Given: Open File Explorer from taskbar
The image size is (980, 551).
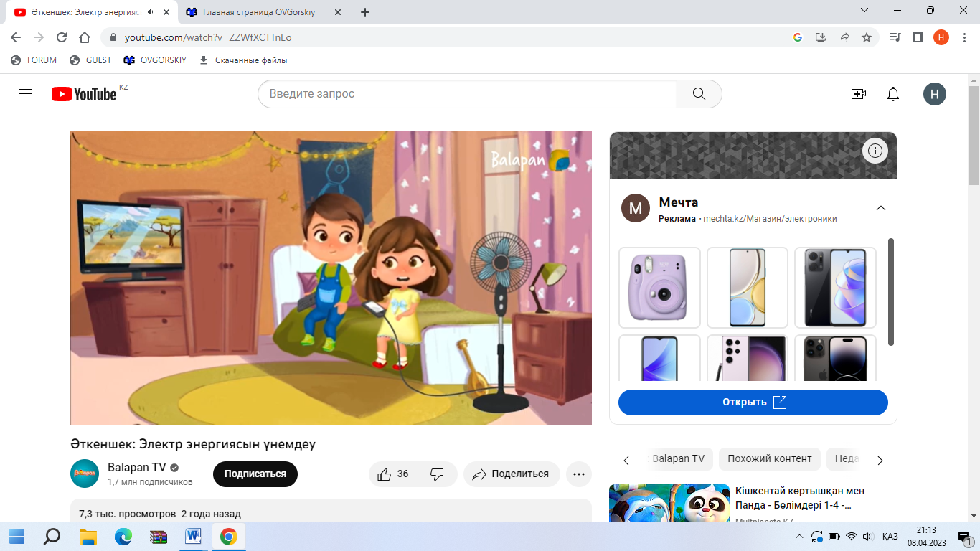Looking at the screenshot, I should [88, 537].
